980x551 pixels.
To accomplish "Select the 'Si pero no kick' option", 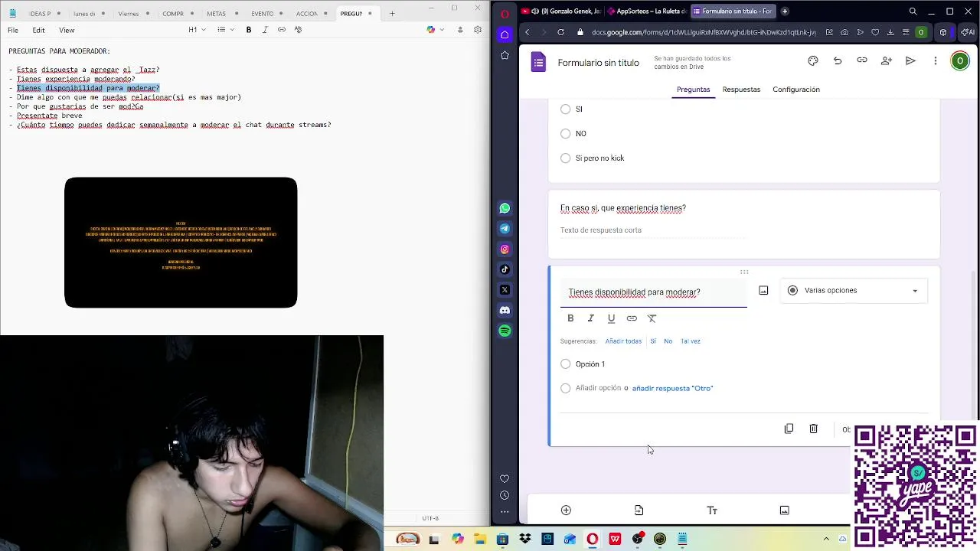I will (565, 158).
